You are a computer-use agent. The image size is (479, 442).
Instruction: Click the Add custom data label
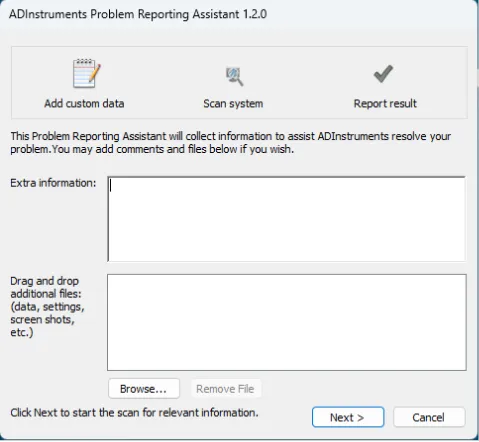point(84,104)
